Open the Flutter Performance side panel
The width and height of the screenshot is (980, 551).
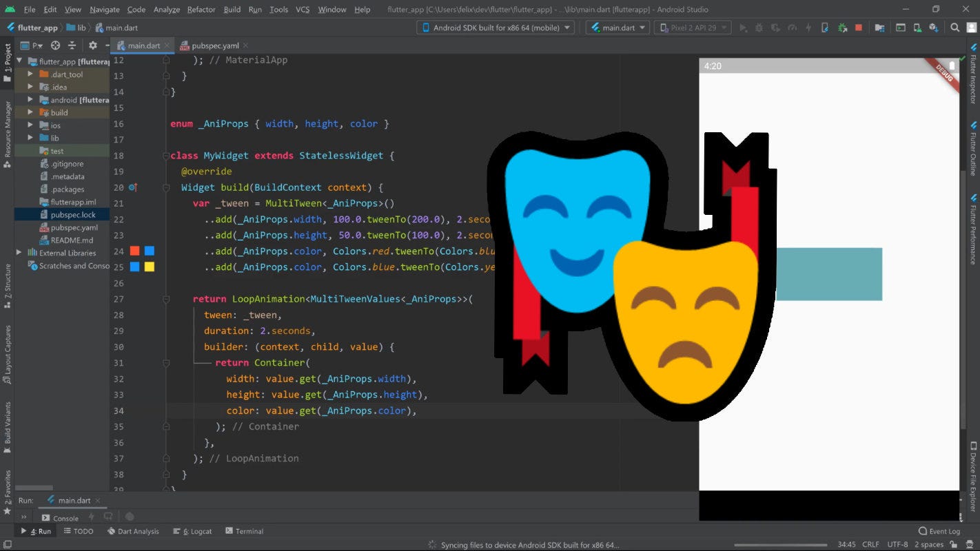(x=972, y=230)
